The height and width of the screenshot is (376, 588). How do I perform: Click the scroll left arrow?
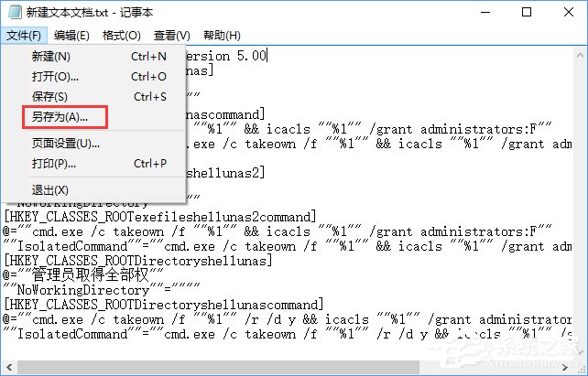tap(9, 368)
